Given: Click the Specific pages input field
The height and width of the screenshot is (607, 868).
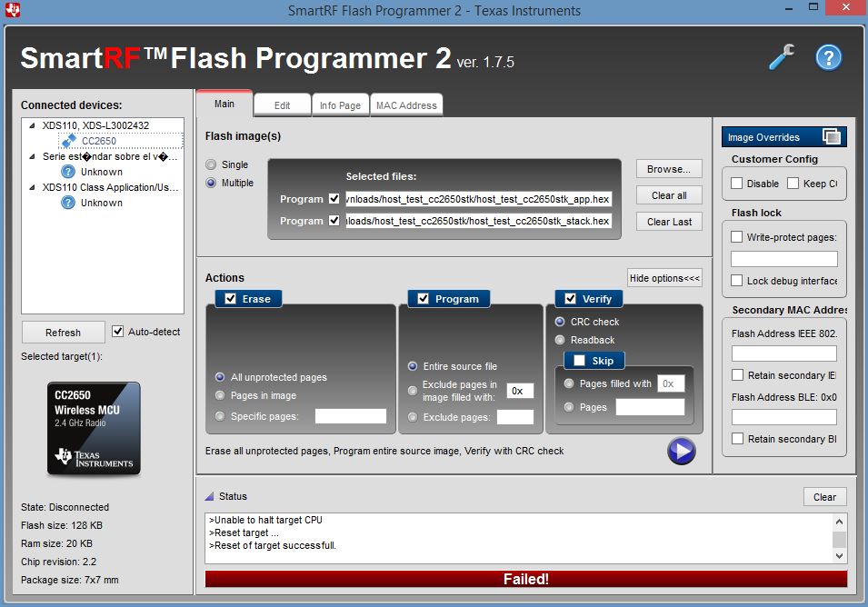Looking at the screenshot, I should [351, 416].
